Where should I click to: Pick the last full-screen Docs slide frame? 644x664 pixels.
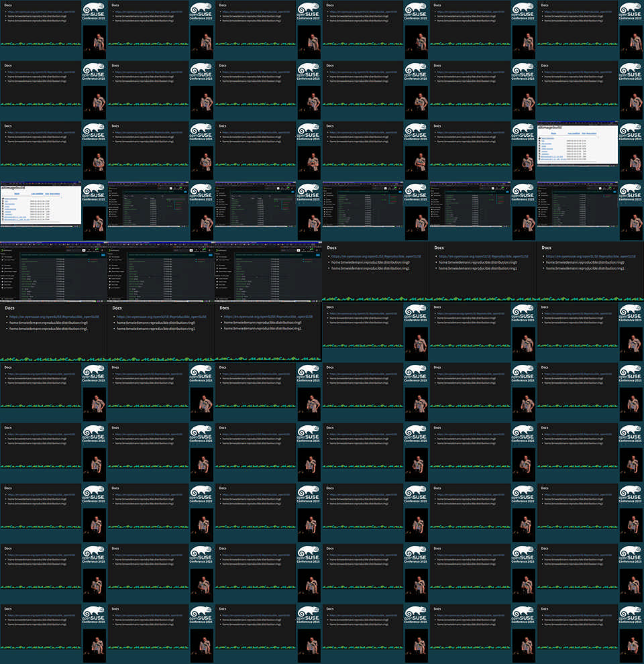[268, 332]
